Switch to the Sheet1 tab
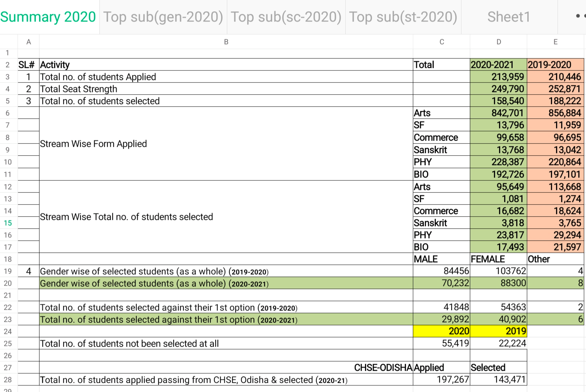 (x=509, y=17)
